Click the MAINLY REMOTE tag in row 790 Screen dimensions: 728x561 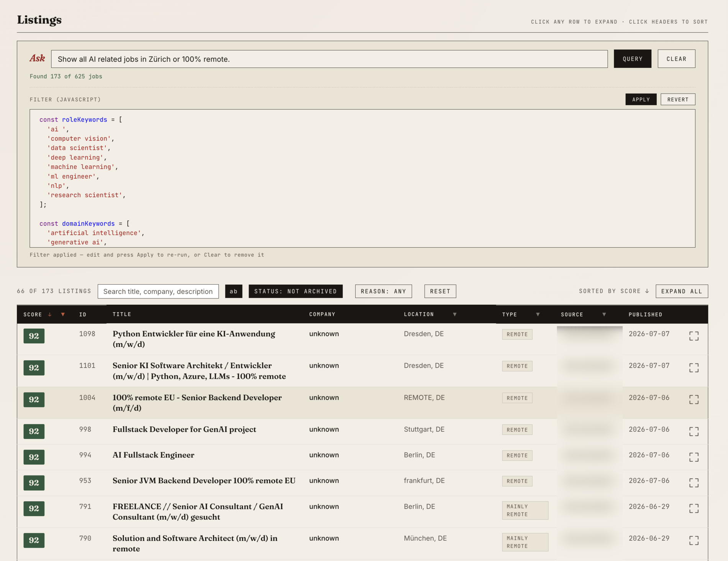click(x=525, y=542)
